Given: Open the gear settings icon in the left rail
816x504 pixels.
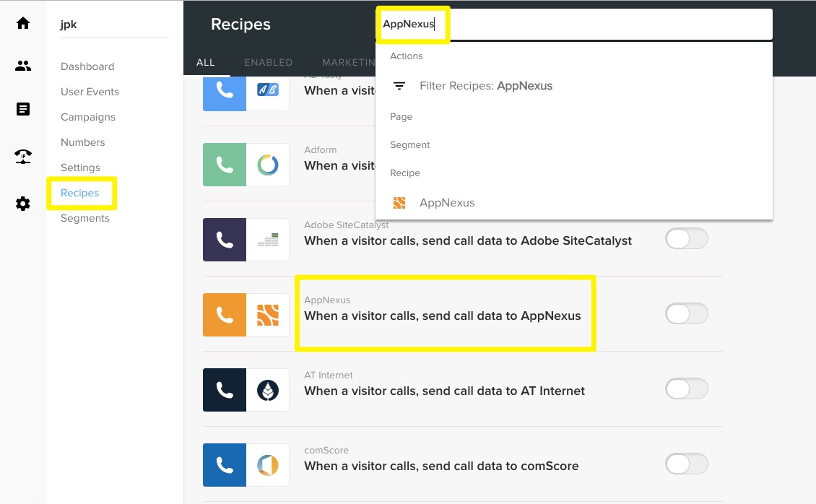Looking at the screenshot, I should (x=23, y=204).
